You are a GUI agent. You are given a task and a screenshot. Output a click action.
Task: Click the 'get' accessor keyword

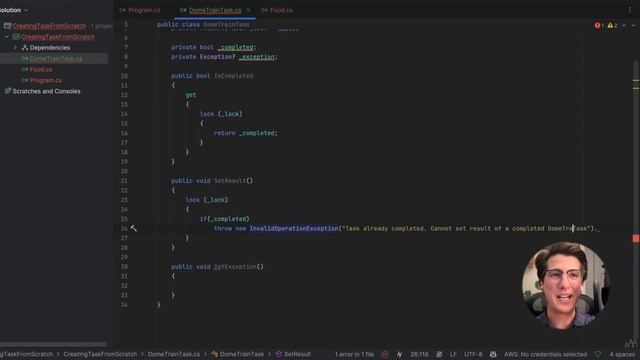tap(191, 95)
